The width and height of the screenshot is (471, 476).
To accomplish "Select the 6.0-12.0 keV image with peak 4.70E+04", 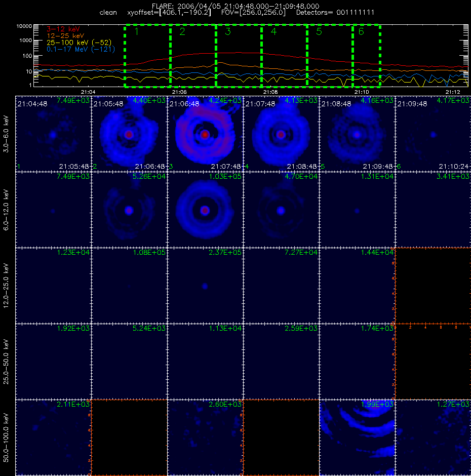I will (x=281, y=210).
